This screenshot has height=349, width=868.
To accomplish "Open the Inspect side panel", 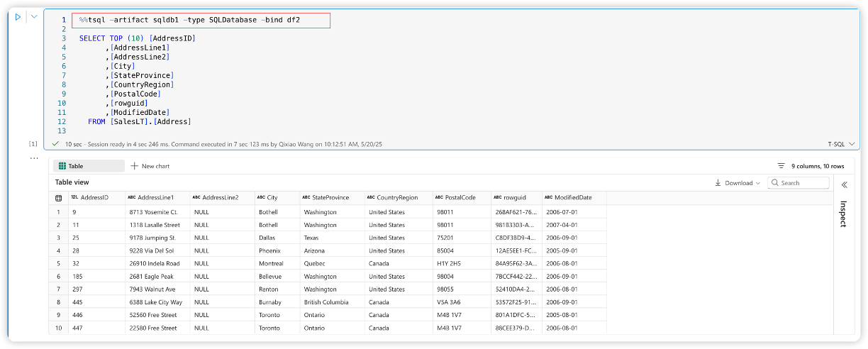I will (x=843, y=214).
